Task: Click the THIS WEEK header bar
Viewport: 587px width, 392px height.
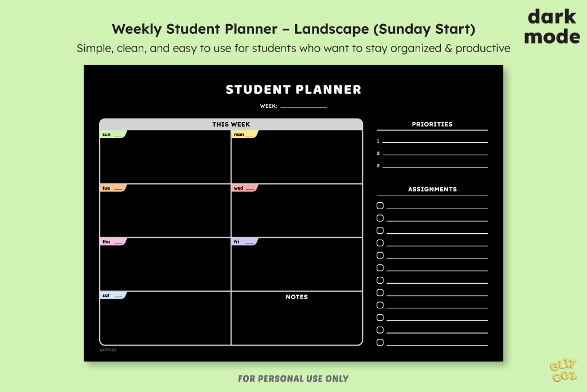Action: (231, 124)
